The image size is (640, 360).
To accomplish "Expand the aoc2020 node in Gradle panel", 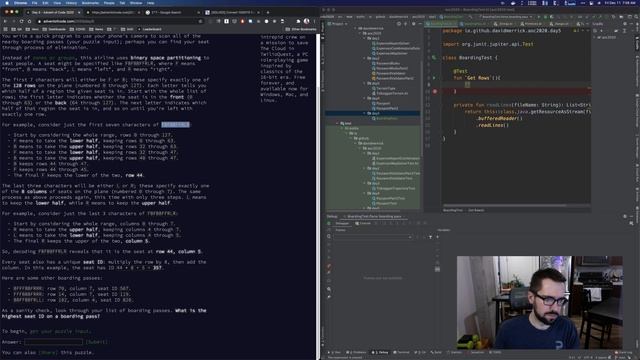I will point(595,37).
